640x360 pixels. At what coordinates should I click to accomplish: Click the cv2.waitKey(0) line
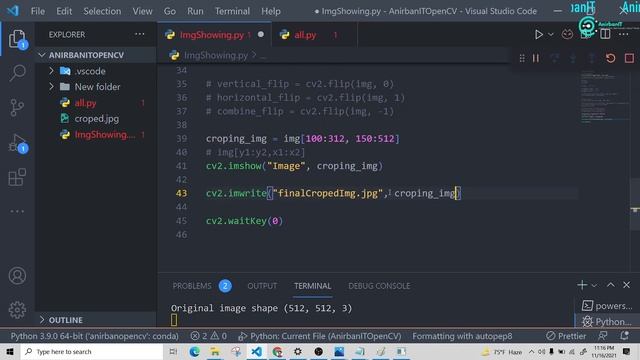[244, 221]
